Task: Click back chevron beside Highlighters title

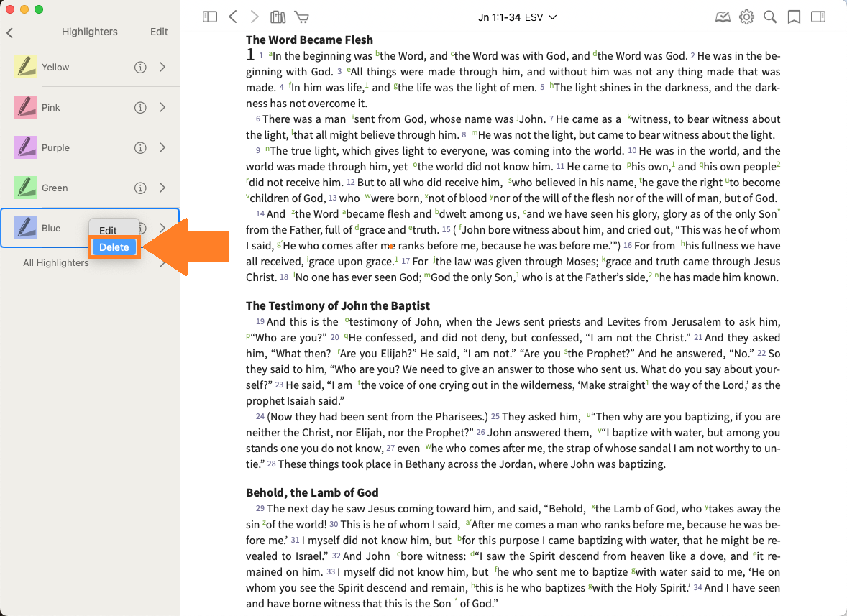Action: tap(10, 32)
